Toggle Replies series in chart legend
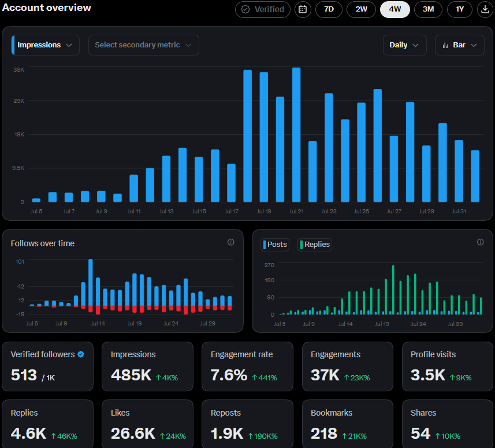Viewport: 495px width, 448px height. 315,245
